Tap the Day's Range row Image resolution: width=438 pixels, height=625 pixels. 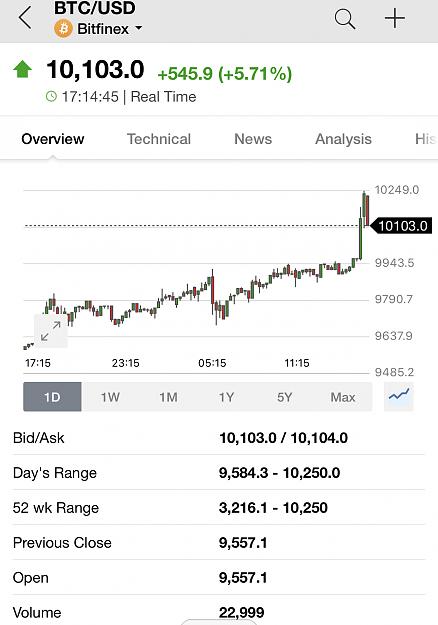pyautogui.click(x=219, y=473)
